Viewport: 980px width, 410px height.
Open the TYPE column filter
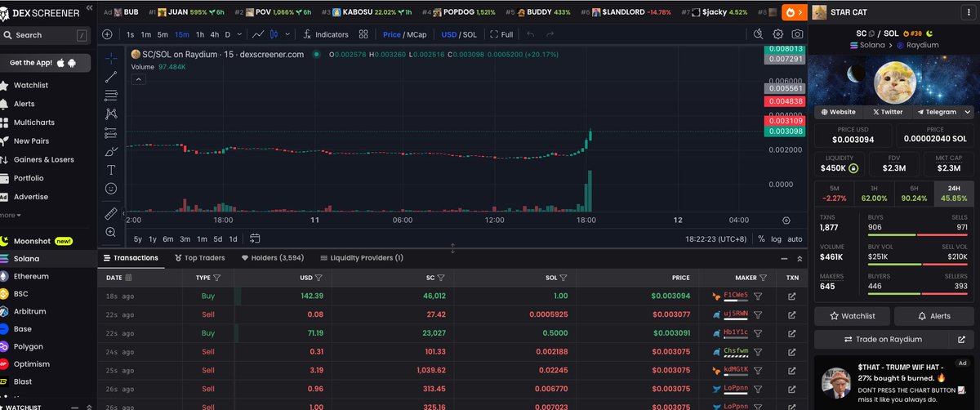coord(216,278)
